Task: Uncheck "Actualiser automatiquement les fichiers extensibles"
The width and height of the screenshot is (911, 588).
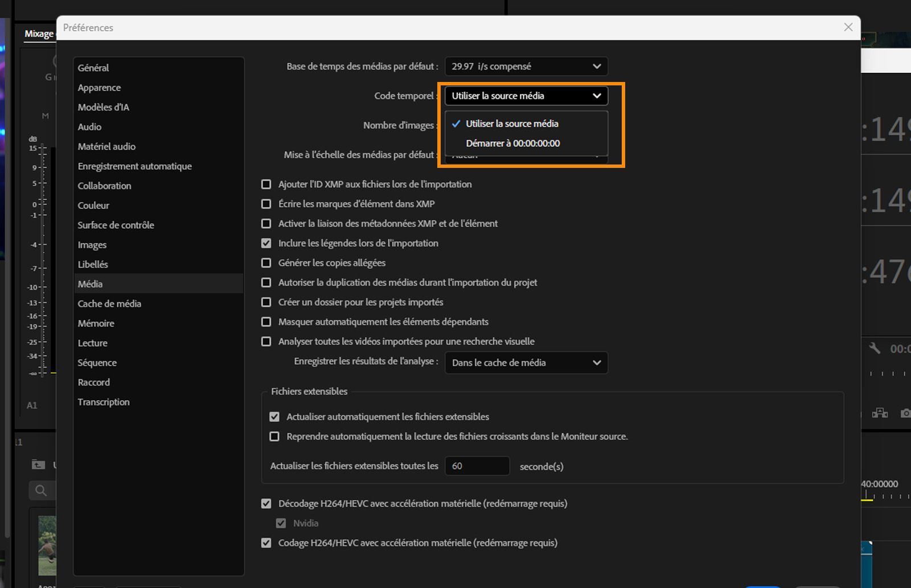Action: [x=273, y=416]
